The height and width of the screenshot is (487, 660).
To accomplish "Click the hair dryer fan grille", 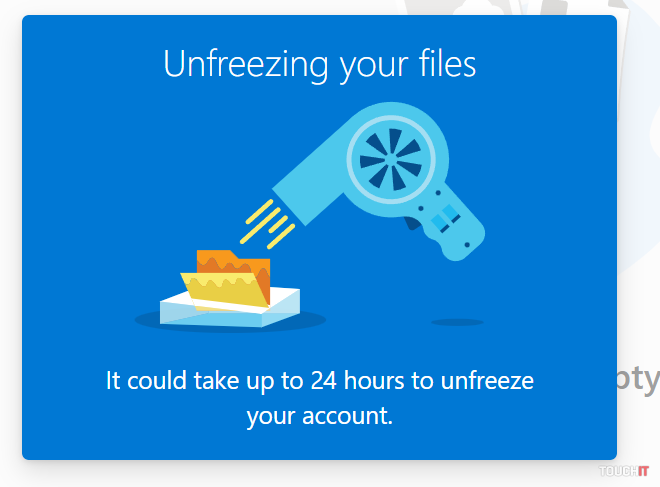I will pyautogui.click(x=391, y=160).
